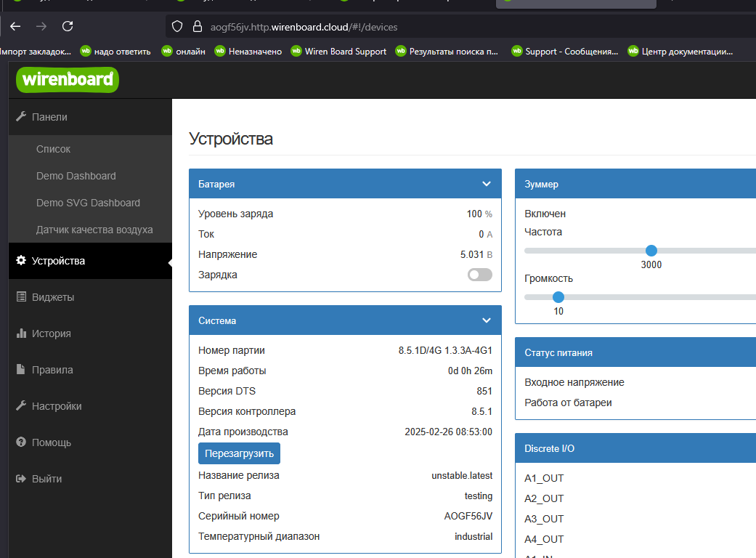The image size is (756, 558).
Task: Click the Правила file icon
Action: 21,370
